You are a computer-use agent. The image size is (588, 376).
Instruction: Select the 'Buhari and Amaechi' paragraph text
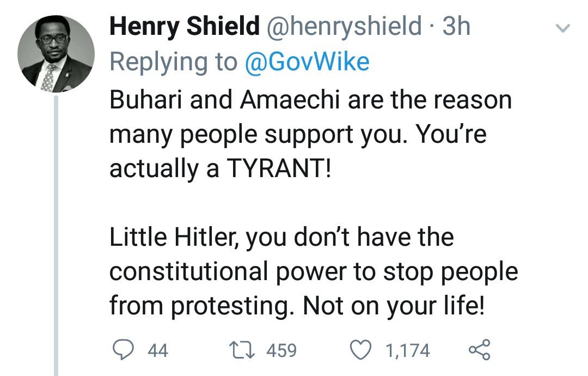[310, 134]
